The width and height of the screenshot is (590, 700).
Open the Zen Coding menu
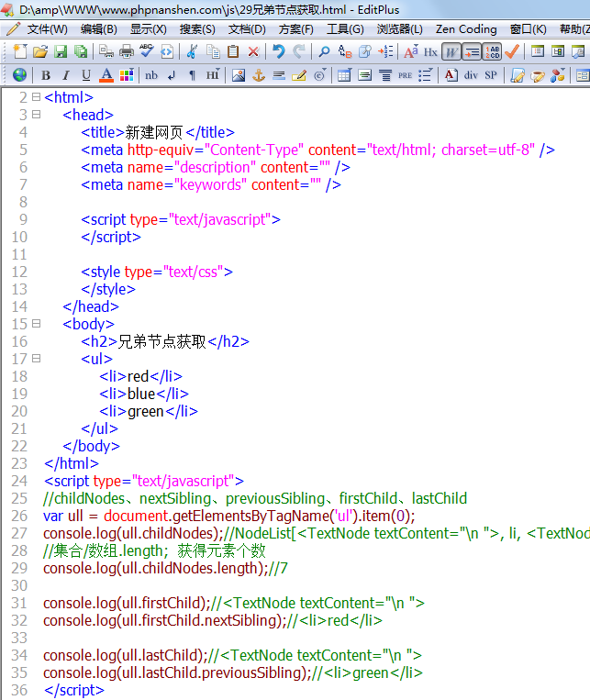pyautogui.click(x=466, y=29)
